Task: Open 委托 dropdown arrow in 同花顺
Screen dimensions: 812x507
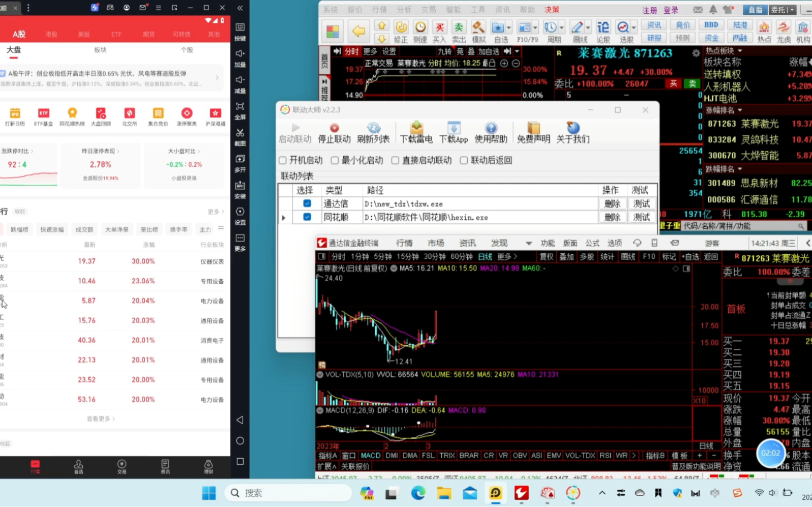Action: 793,10
